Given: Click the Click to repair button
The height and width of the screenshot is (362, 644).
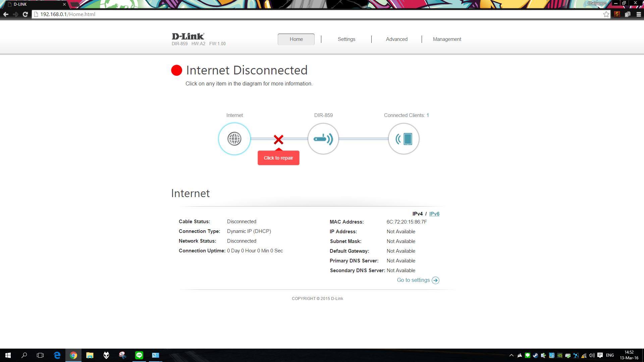Looking at the screenshot, I should [278, 158].
